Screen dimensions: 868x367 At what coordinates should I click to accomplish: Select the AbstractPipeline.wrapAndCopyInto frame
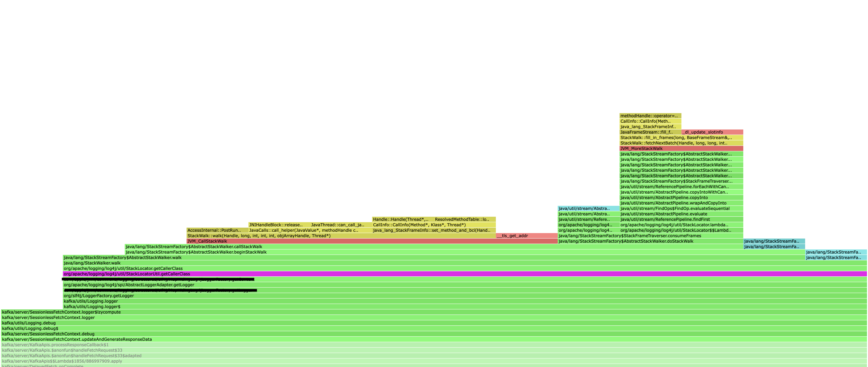pos(681,203)
